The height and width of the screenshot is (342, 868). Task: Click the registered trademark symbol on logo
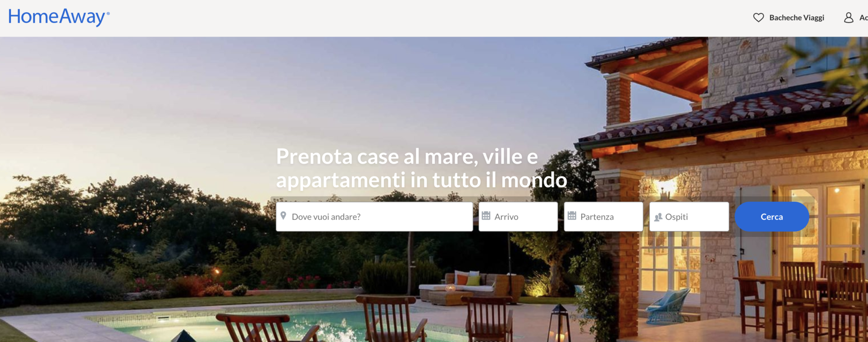click(108, 14)
